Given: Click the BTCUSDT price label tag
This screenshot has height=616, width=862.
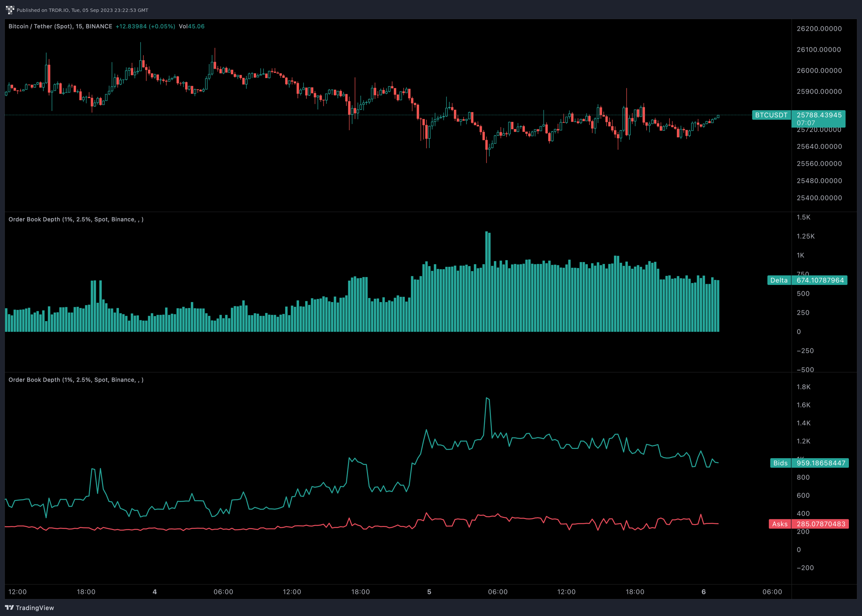Looking at the screenshot, I should click(x=771, y=115).
